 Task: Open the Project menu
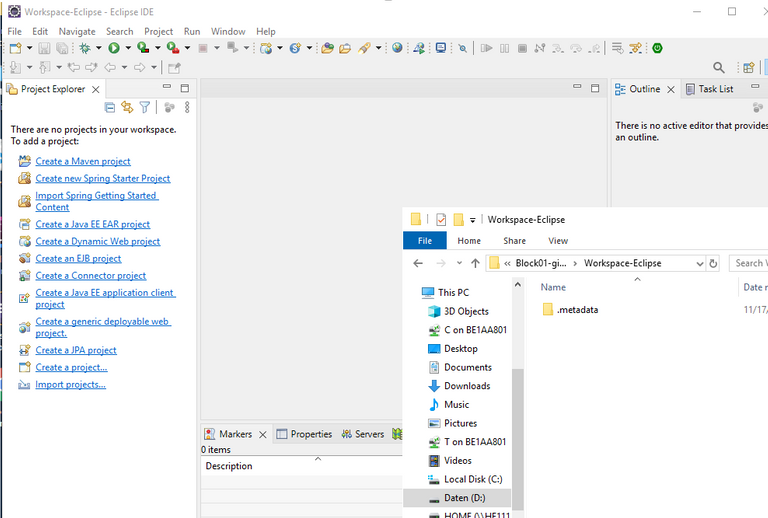click(158, 31)
